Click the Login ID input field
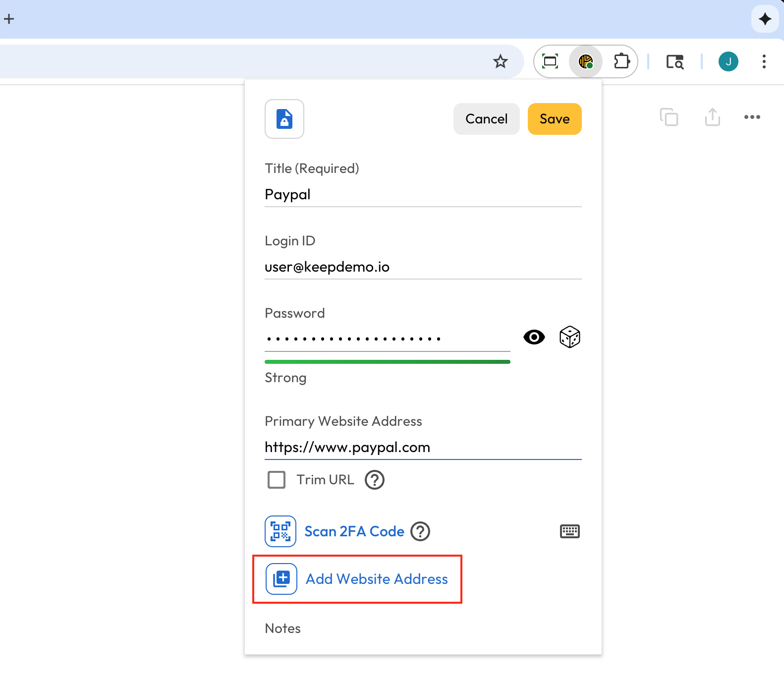 click(423, 267)
